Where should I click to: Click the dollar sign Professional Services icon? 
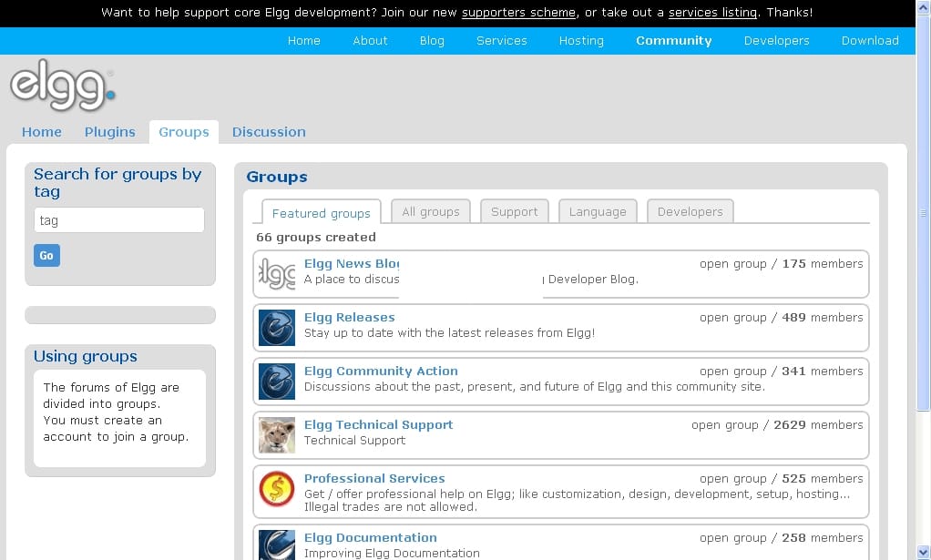coord(276,491)
